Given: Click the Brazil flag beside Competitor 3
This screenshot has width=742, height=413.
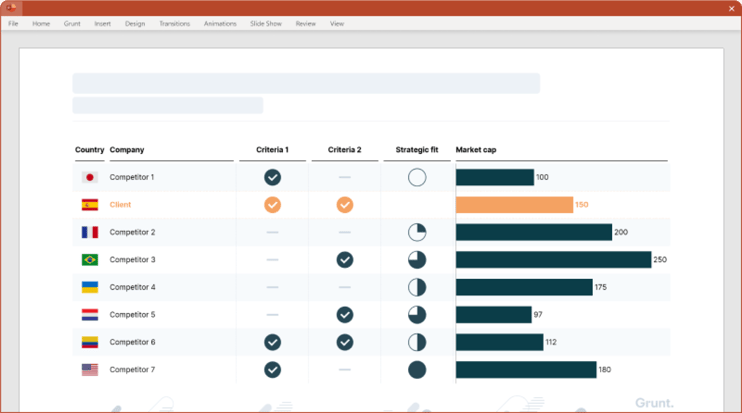Looking at the screenshot, I should (90, 260).
